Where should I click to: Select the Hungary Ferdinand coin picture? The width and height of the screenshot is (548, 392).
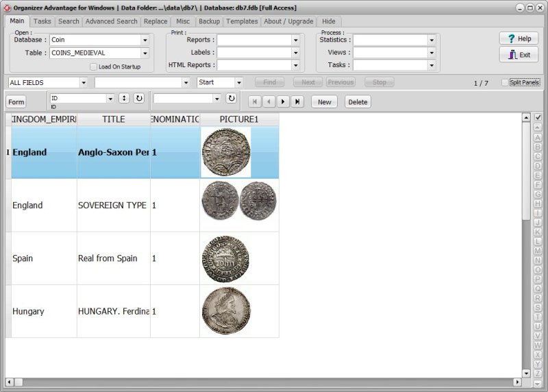pos(226,311)
